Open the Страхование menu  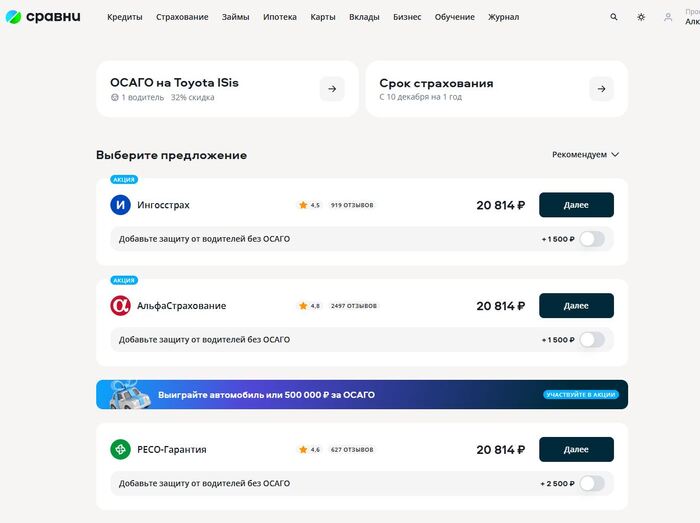[182, 17]
